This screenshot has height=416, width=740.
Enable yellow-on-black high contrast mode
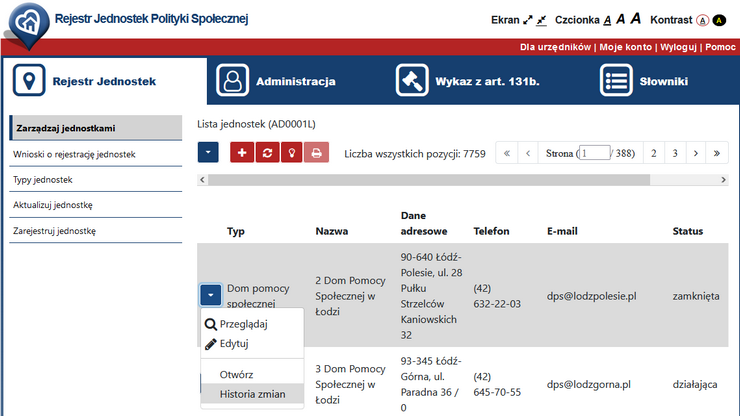[718, 20]
